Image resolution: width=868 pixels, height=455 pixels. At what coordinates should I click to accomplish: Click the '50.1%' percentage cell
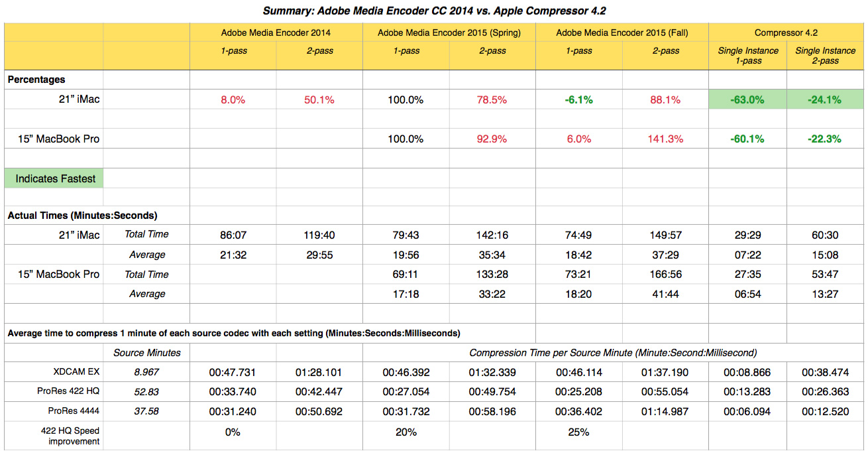[319, 100]
